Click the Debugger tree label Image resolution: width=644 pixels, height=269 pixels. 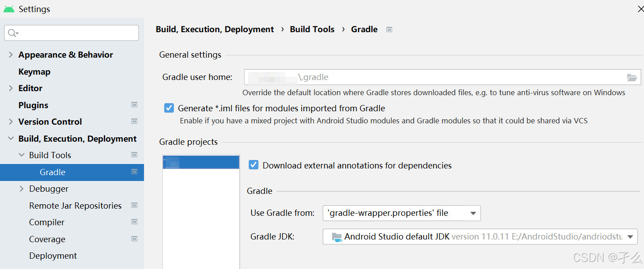(49, 189)
